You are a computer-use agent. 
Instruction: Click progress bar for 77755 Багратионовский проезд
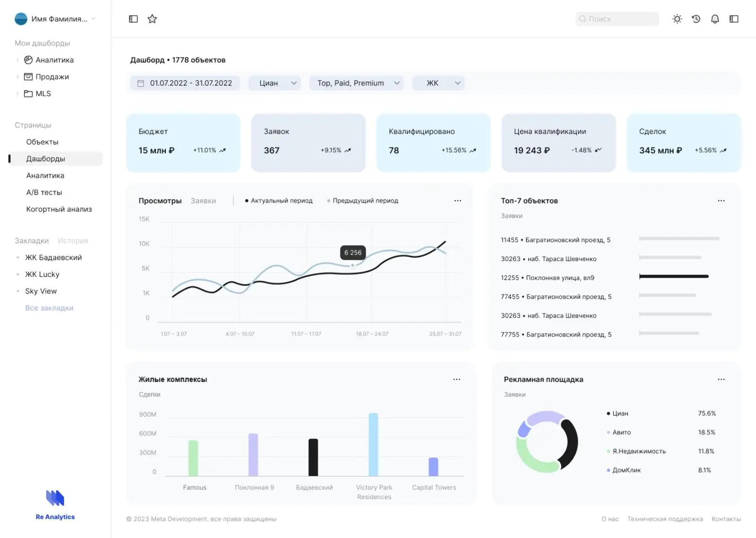tap(669, 333)
